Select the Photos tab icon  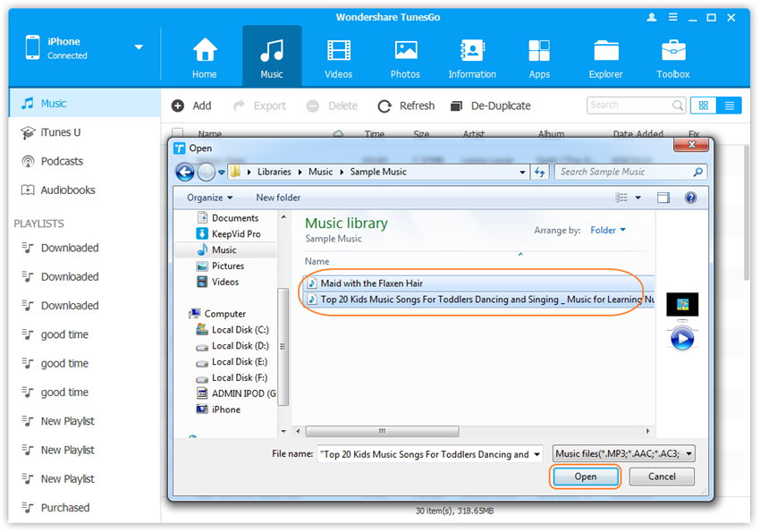click(405, 51)
